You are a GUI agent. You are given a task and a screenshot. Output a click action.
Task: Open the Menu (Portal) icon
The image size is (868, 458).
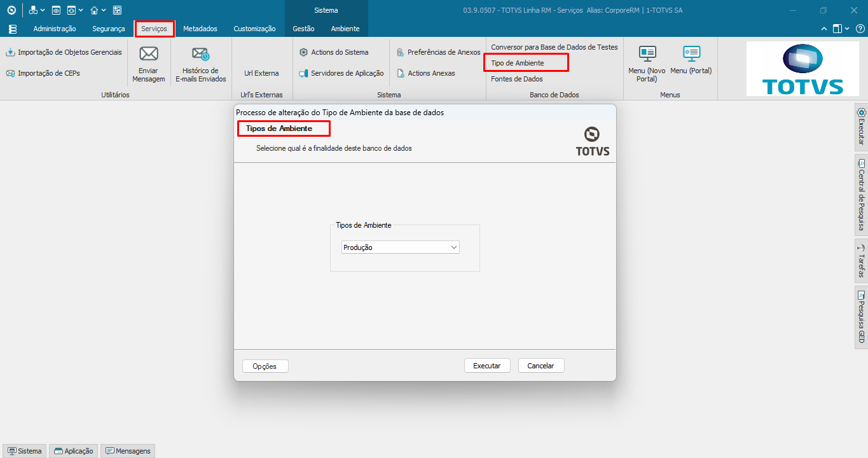[691, 53]
